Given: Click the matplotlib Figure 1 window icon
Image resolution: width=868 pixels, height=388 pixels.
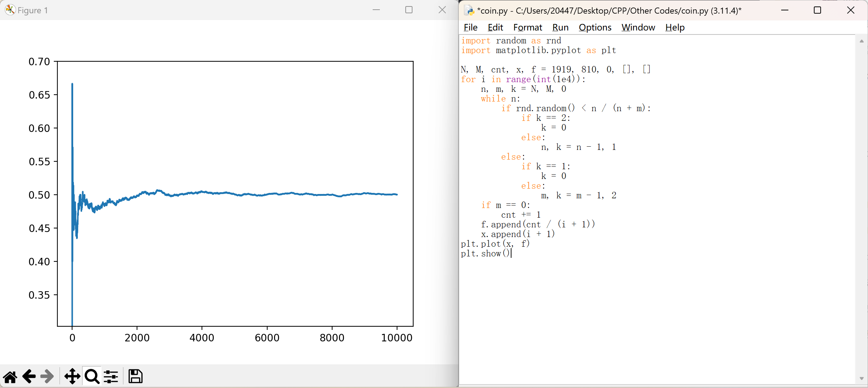Looking at the screenshot, I should tap(10, 10).
